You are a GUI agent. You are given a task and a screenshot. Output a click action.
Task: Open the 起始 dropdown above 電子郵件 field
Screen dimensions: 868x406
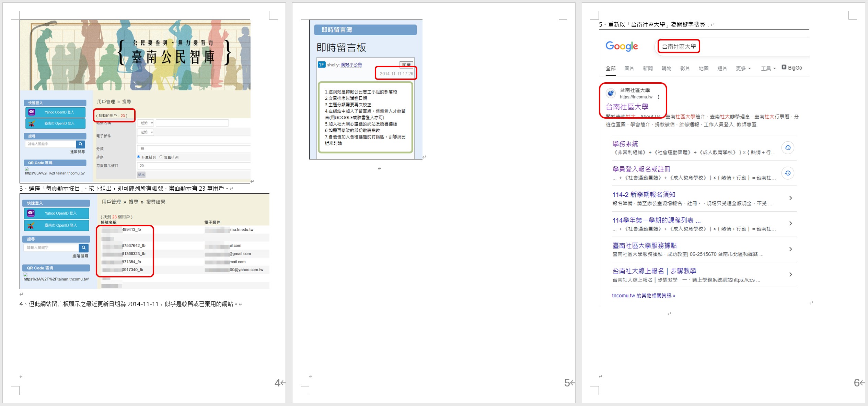[x=146, y=132]
